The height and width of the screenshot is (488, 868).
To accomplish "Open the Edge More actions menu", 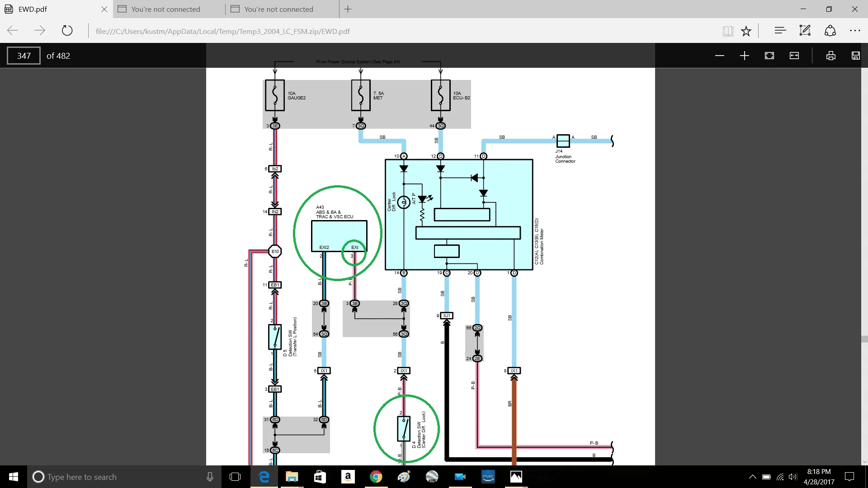I will click(855, 31).
